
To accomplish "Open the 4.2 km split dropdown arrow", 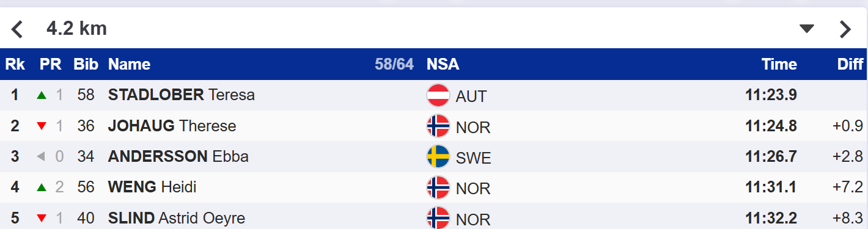I will 807,29.
